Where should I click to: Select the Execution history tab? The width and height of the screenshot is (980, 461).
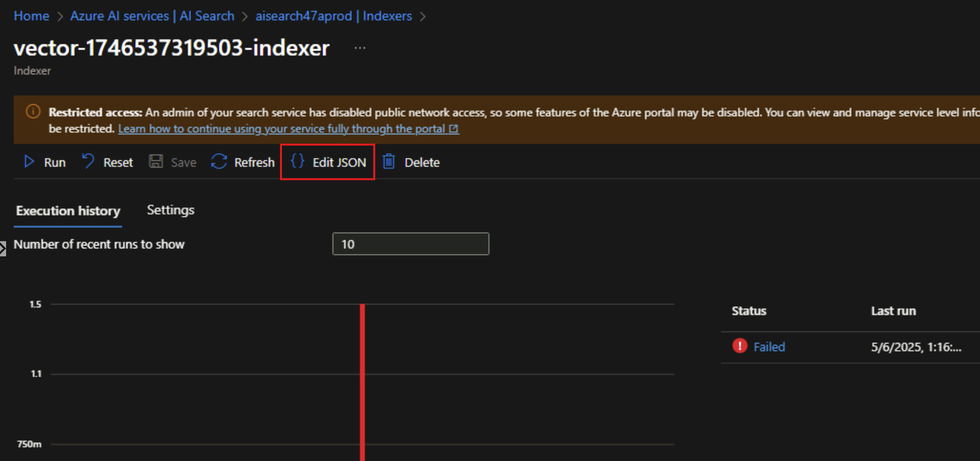coord(68,211)
